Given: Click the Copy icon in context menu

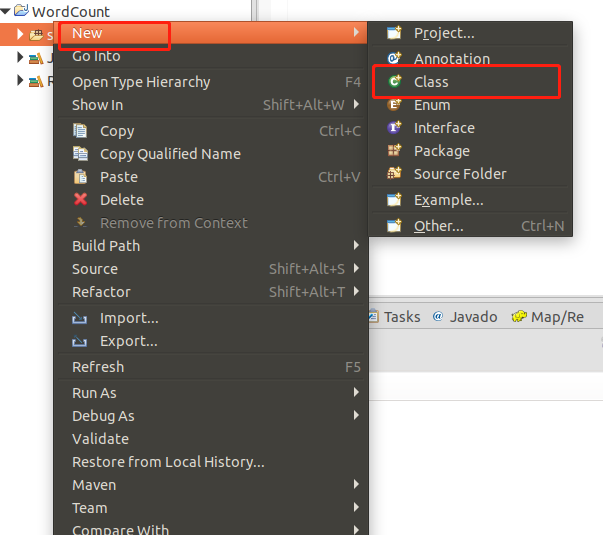Looking at the screenshot, I should (x=80, y=131).
